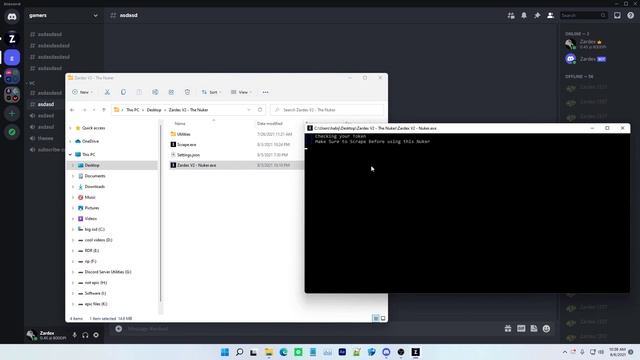
Task: Go up one folder in Explorer
Action: pos(104,110)
